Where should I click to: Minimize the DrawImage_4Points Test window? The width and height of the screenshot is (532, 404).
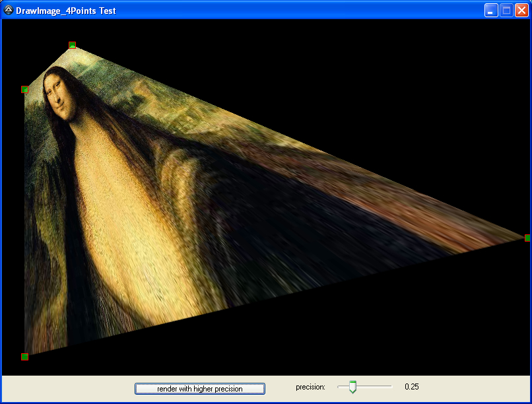491,10
